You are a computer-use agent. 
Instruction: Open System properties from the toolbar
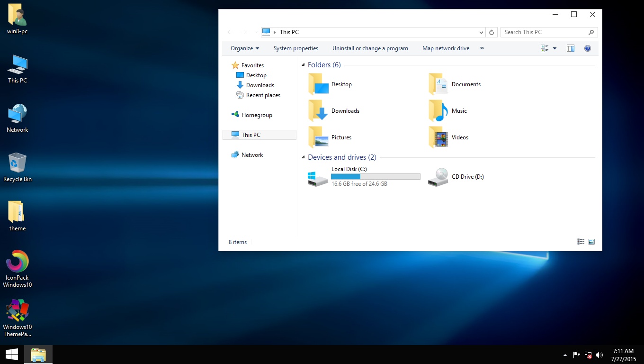click(x=295, y=48)
